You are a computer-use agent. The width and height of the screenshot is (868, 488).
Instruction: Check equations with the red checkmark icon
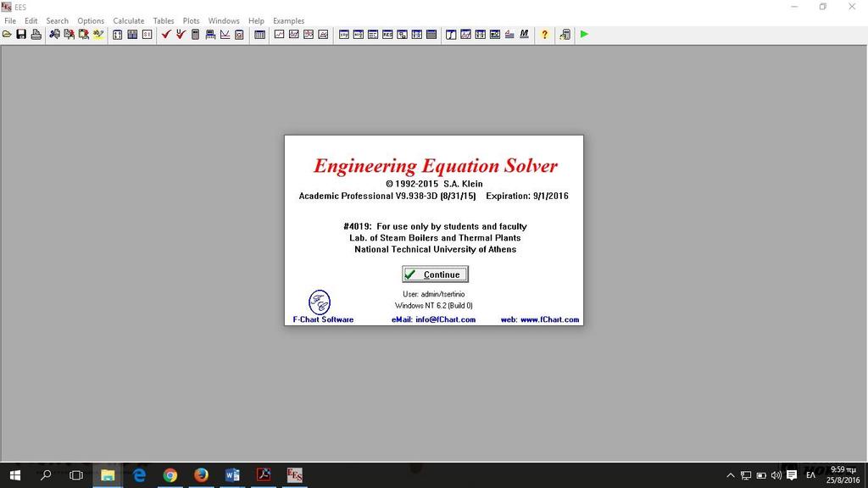166,34
